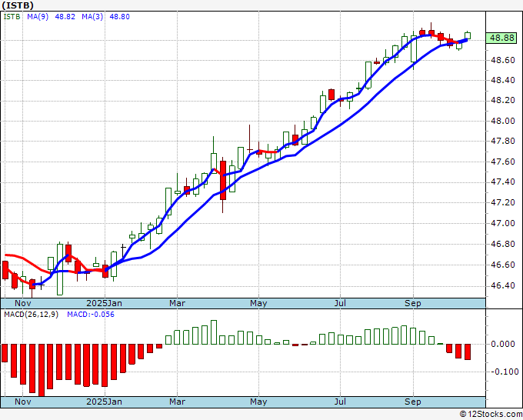Select the MA(3) legend label

(x=92, y=16)
